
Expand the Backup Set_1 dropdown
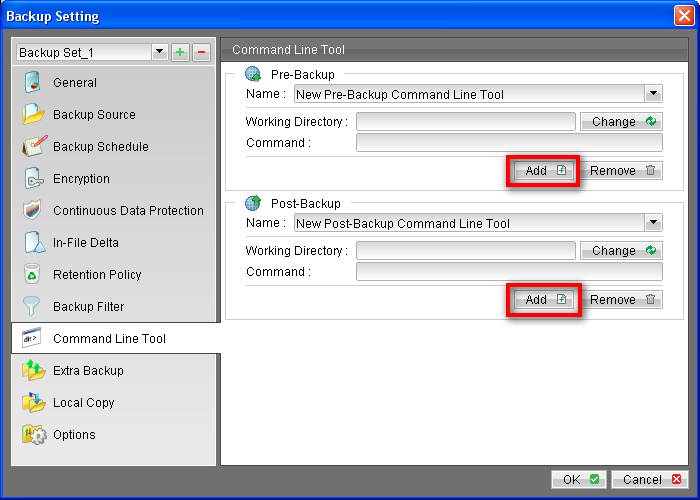tap(159, 52)
